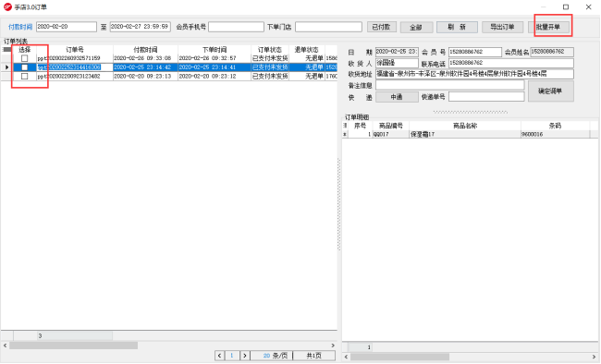Click the app logo icon in title bar
Screen dimensions: 601x364
(x=7, y=6)
